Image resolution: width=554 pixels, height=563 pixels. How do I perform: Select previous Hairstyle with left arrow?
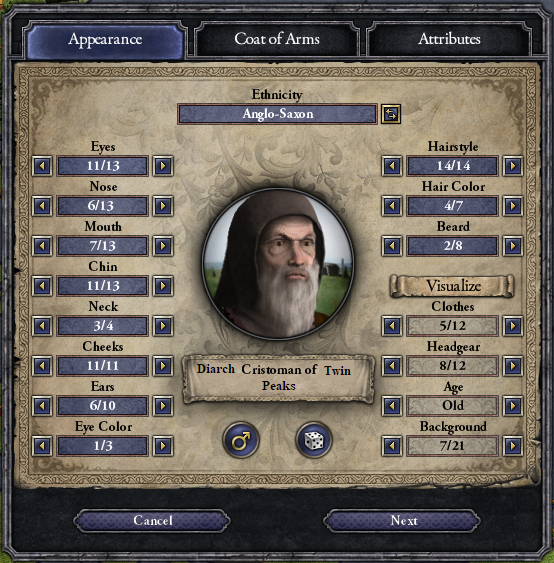click(x=392, y=166)
